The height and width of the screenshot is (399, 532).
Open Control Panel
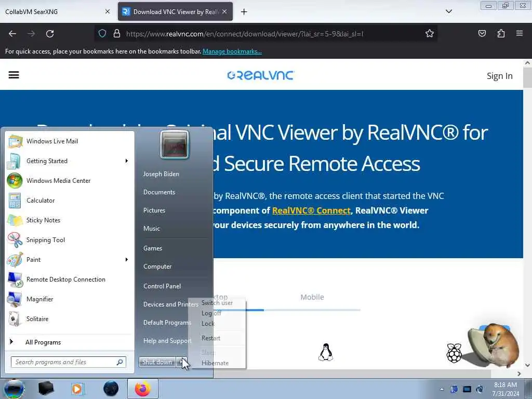pos(162,286)
